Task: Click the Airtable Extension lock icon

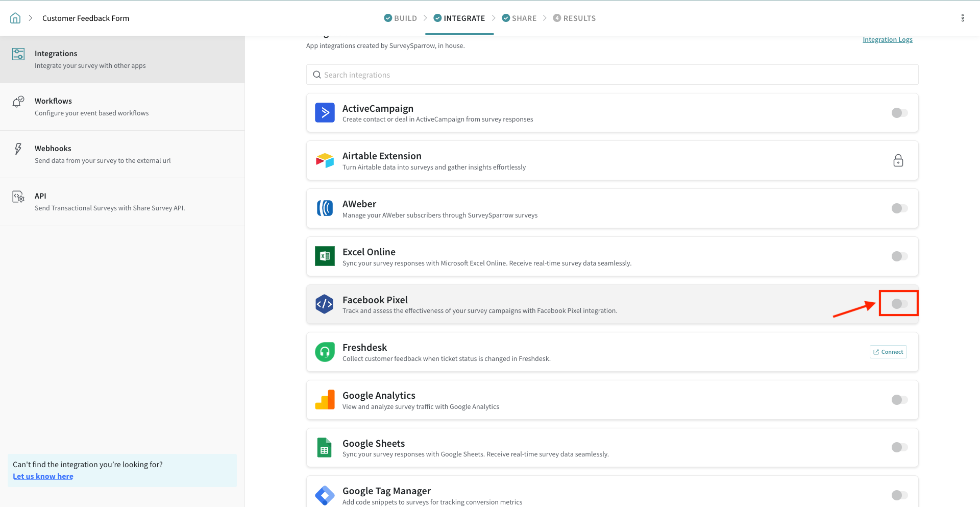Action: click(898, 161)
